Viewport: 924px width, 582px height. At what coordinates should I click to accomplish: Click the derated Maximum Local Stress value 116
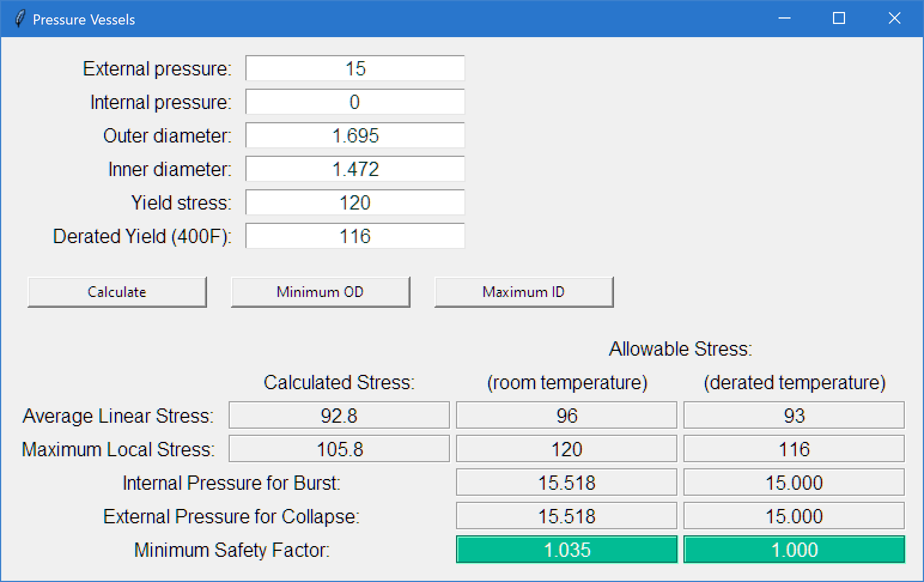[x=794, y=449]
